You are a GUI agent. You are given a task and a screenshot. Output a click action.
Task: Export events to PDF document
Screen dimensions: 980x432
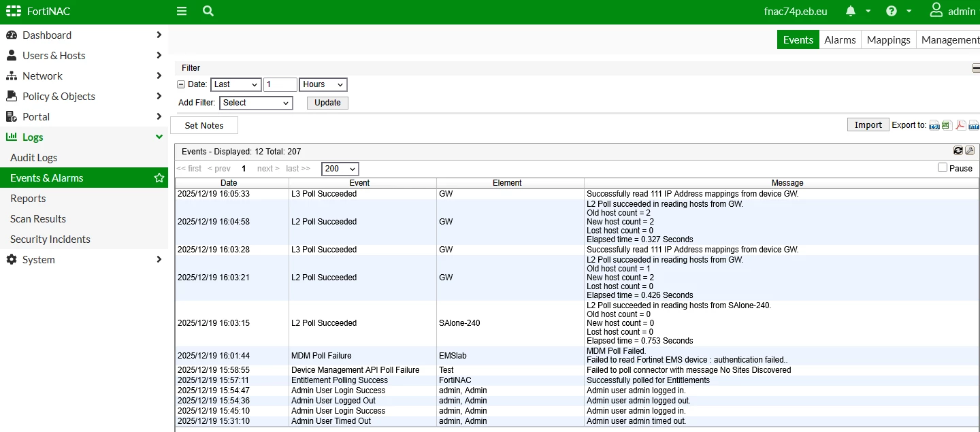click(x=961, y=125)
